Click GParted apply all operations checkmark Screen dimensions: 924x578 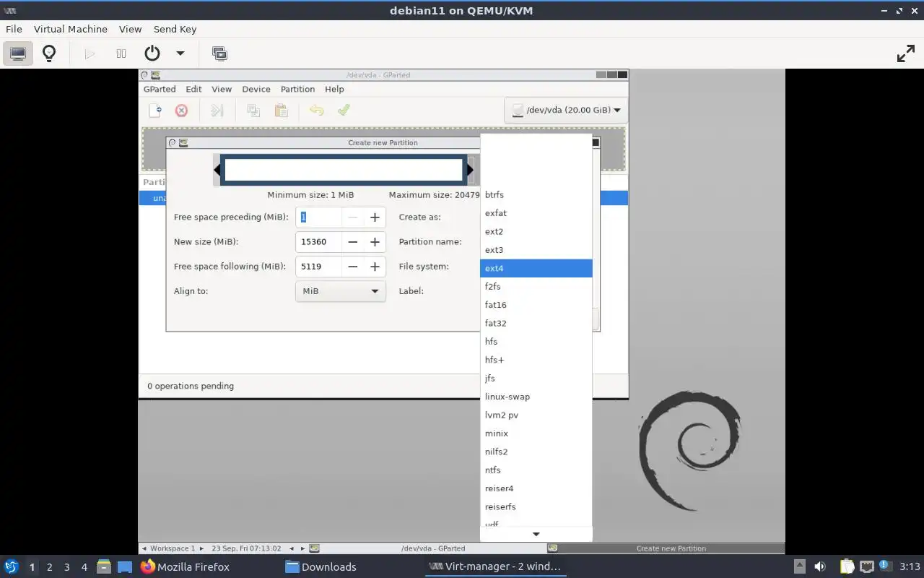pos(344,111)
